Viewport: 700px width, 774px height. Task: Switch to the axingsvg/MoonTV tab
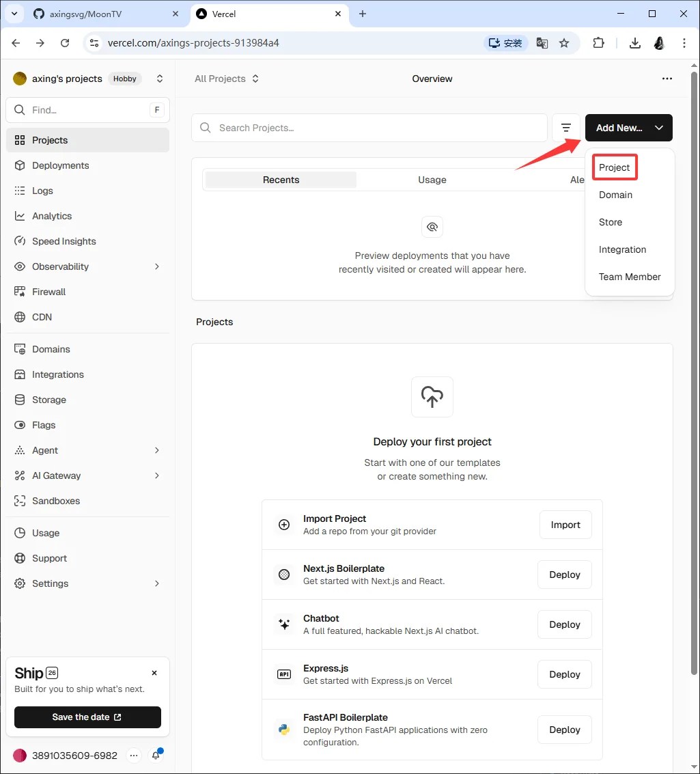coord(106,14)
